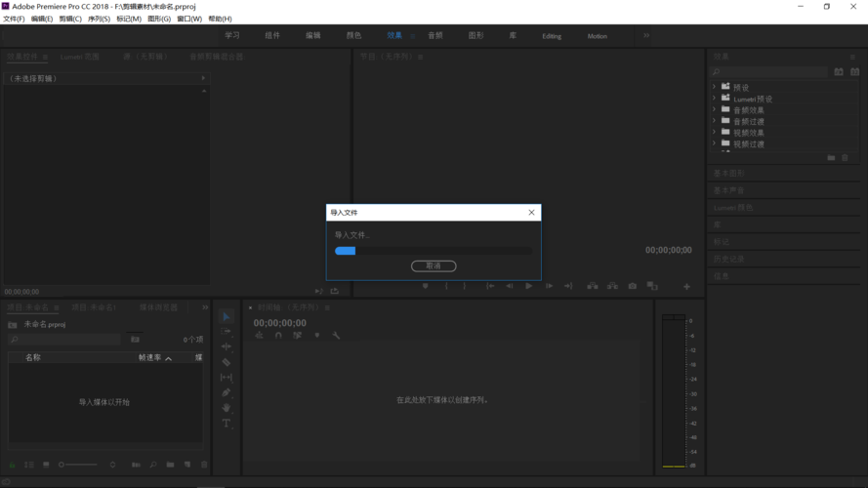Close the 导入文件 dialog with X
Screen dimensions: 868x488
pyautogui.click(x=531, y=212)
